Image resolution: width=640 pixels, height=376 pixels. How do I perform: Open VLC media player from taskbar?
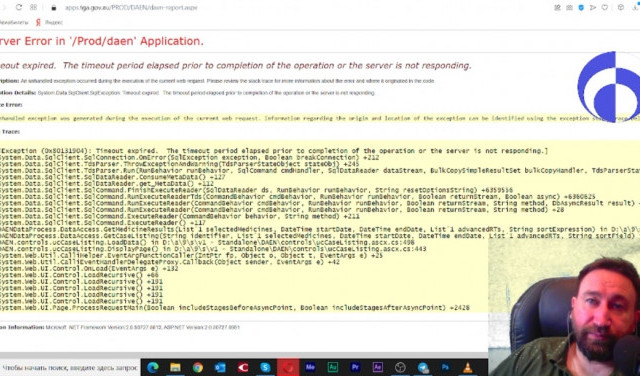(x=468, y=367)
